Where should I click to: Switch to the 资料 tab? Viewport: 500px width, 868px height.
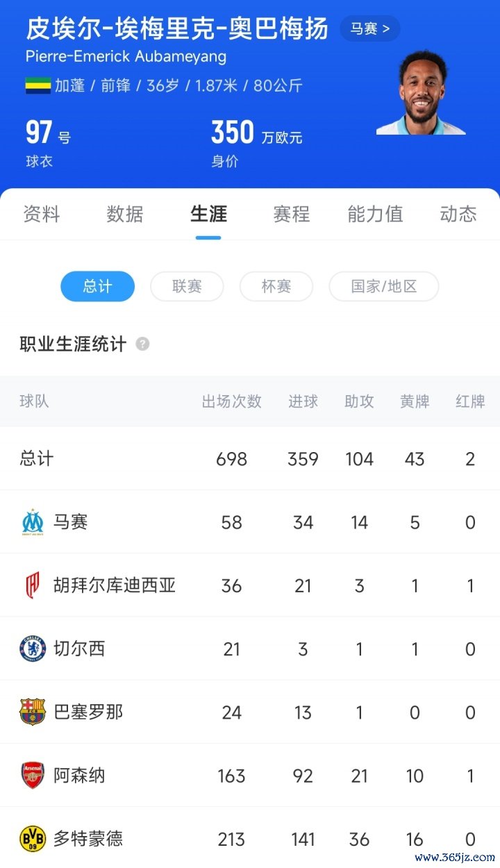(42, 214)
